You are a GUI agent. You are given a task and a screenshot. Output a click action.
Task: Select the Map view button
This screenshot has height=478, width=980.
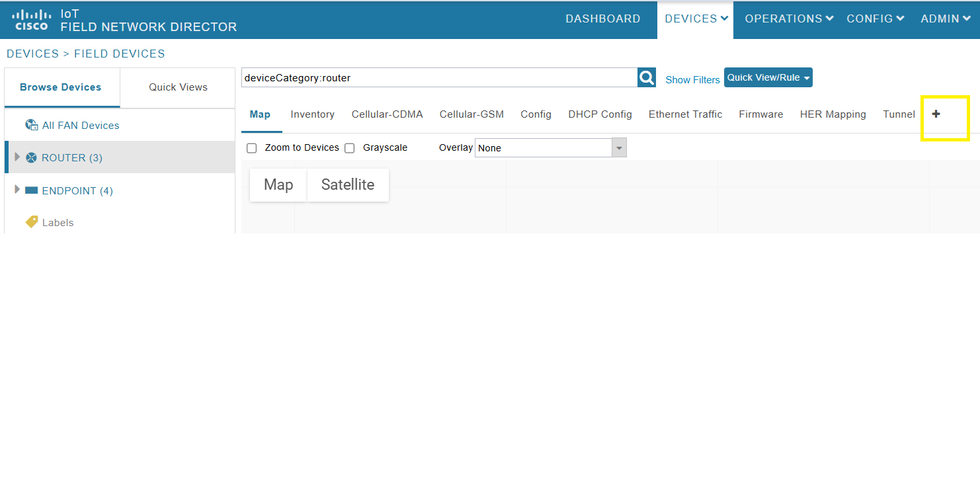click(278, 184)
